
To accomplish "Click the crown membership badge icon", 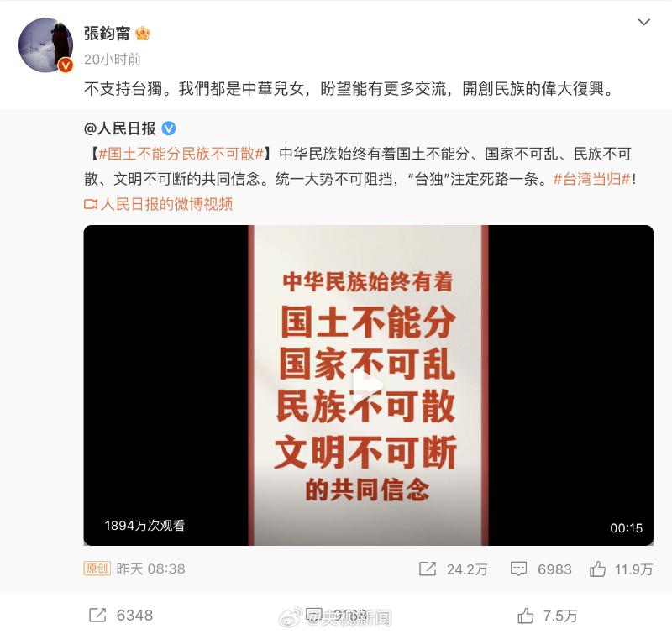I will click(142, 34).
